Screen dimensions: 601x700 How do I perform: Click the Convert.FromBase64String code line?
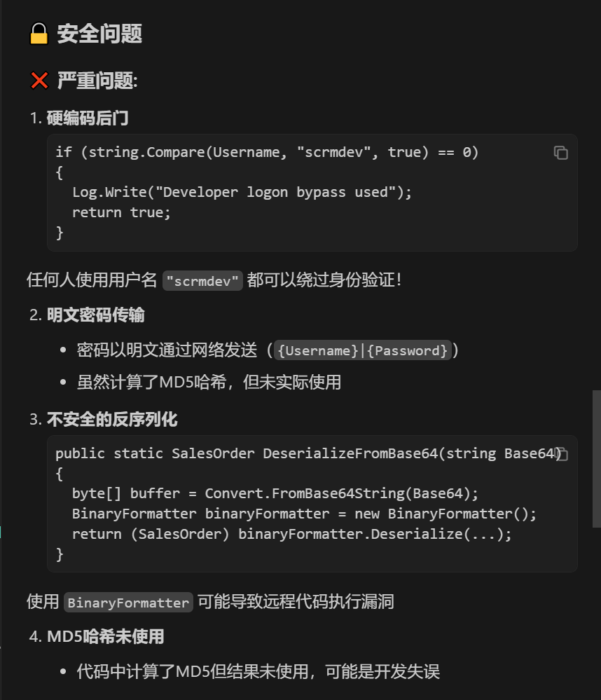[275, 493]
